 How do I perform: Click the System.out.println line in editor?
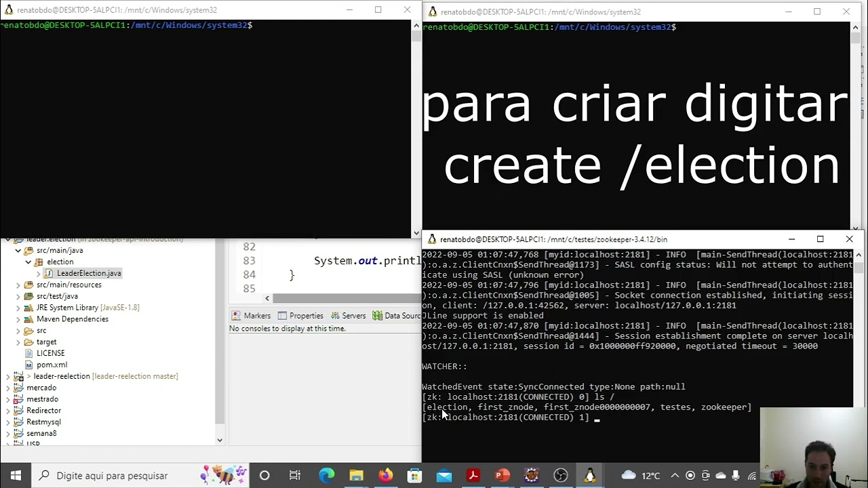click(x=367, y=261)
